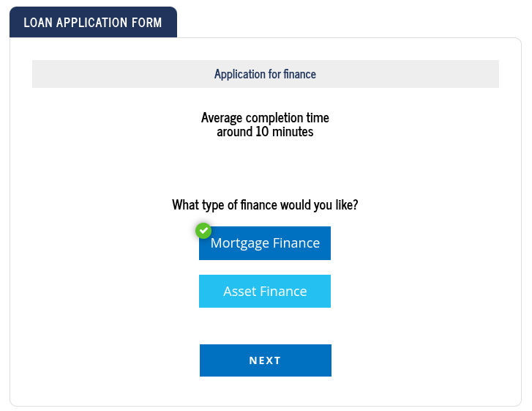Click the Average completion time text
This screenshot has width=532, height=411.
coord(265,118)
